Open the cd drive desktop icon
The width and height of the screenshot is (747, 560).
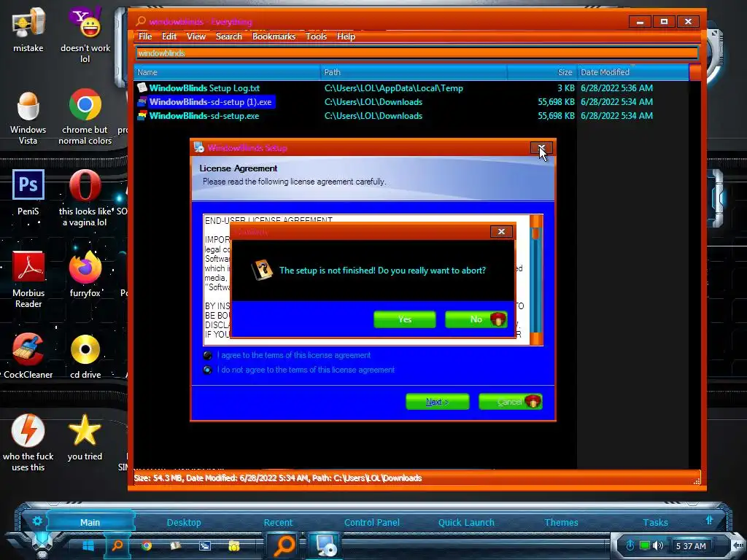[x=85, y=356]
